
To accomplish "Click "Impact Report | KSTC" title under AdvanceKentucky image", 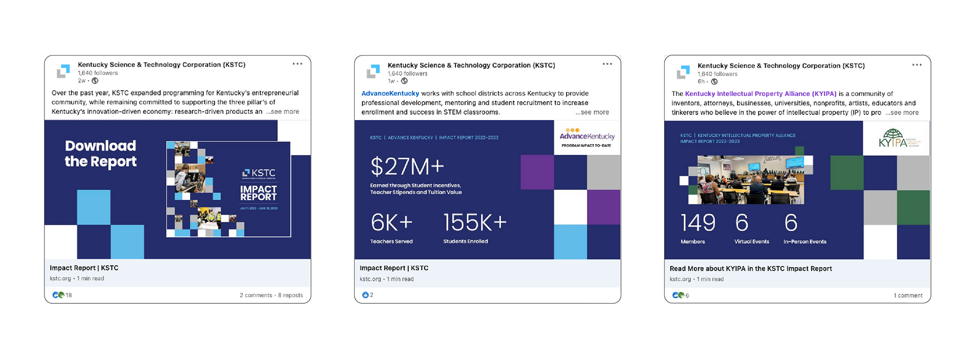I will pyautogui.click(x=394, y=268).
